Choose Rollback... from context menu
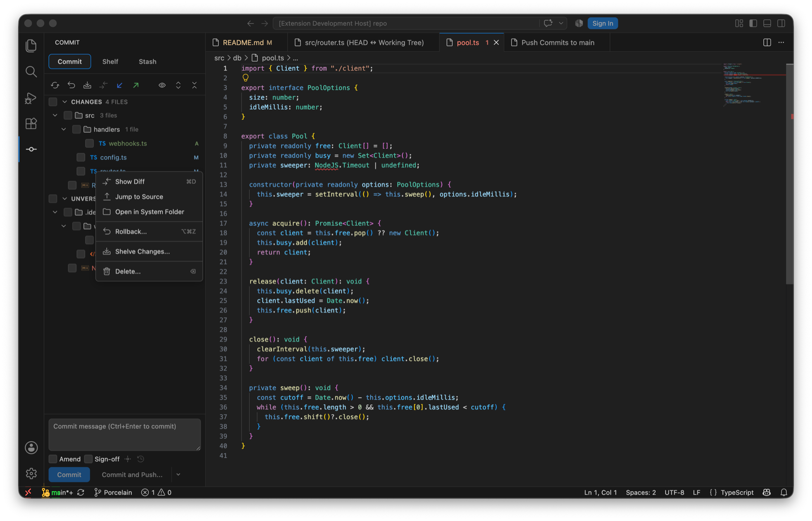 149,231
